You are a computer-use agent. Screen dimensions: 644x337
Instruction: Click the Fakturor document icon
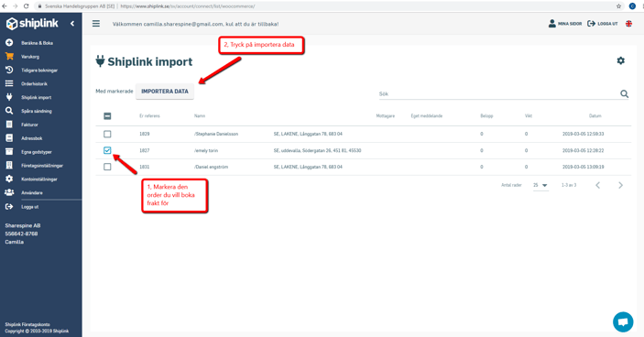(x=9, y=125)
